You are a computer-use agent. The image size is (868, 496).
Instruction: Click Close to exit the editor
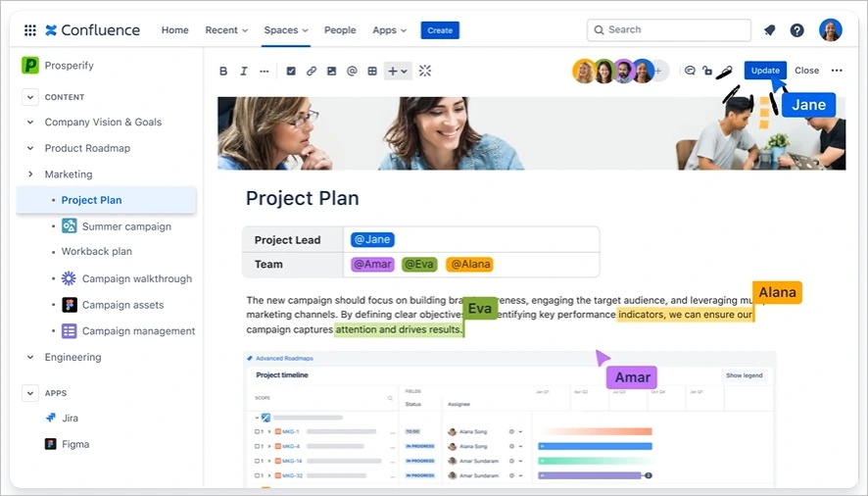[x=806, y=71]
